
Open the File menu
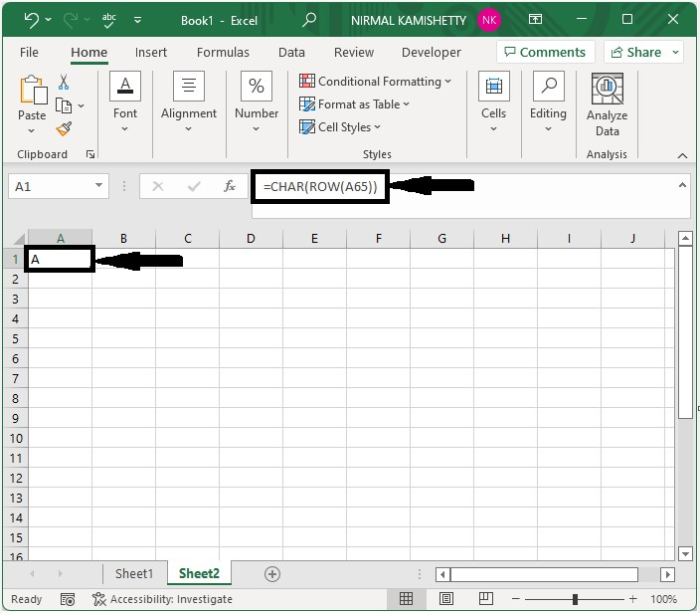click(29, 52)
